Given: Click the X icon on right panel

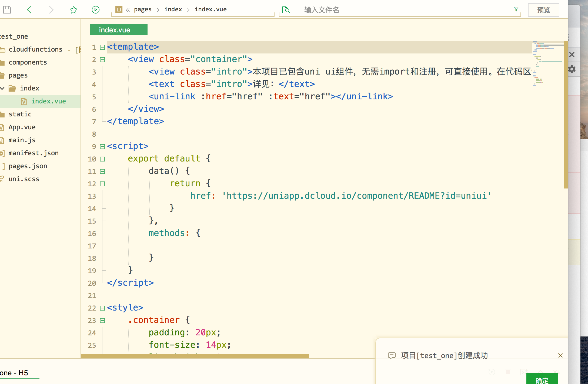Looking at the screenshot, I should [572, 55].
